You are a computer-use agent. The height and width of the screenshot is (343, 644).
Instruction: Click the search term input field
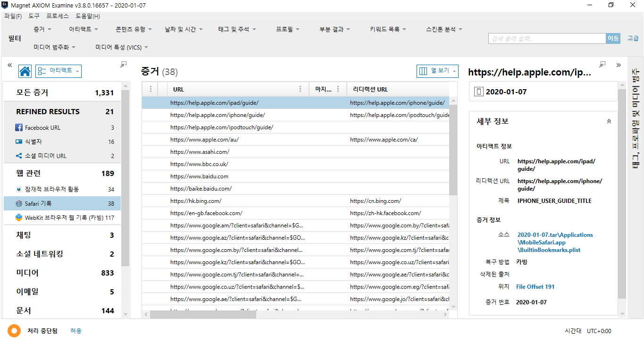click(547, 39)
